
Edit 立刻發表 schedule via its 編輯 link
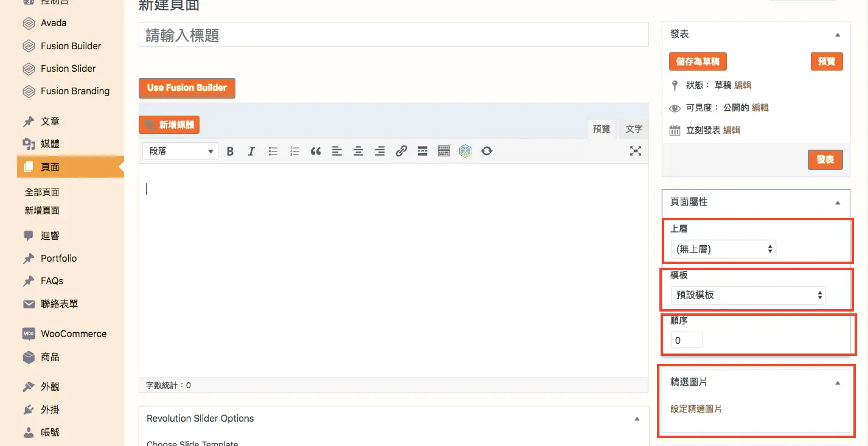tap(732, 130)
